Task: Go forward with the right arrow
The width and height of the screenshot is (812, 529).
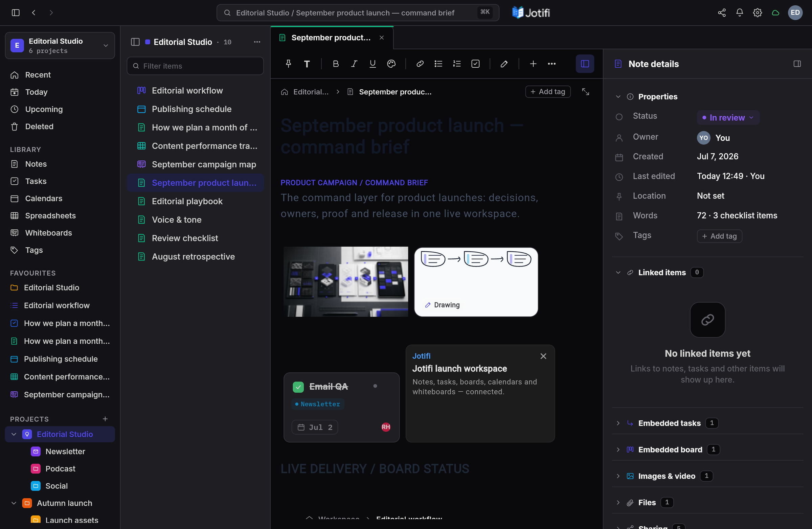Action: pos(51,13)
